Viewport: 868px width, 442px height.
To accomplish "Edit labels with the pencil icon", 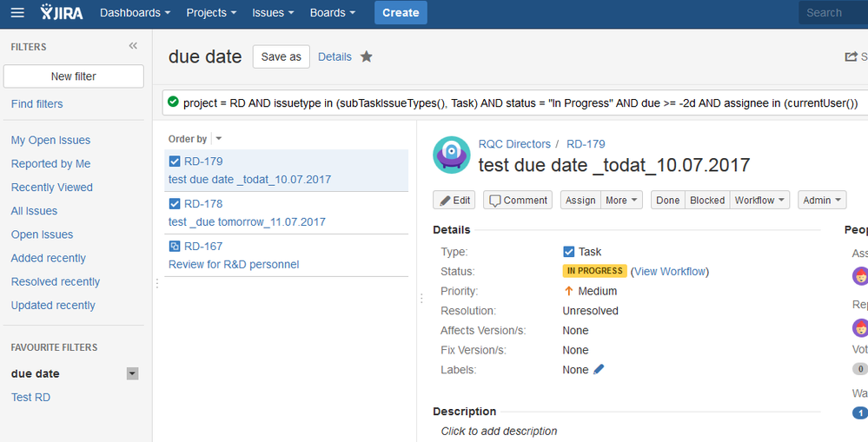I will pos(599,370).
